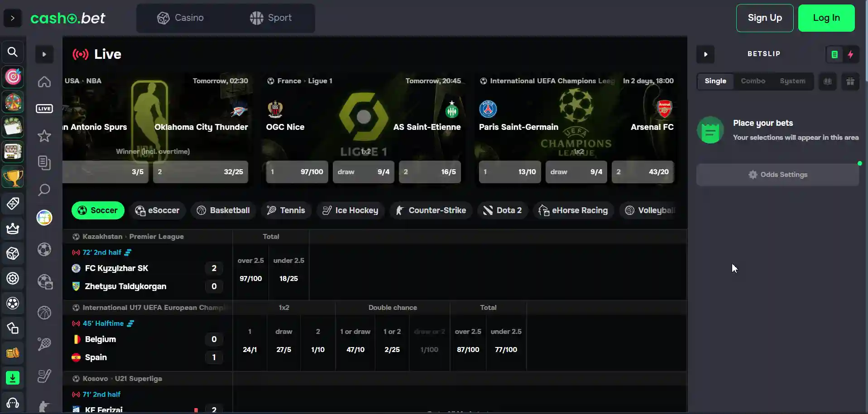Click the ticket tag icon in left sidebar
Screen dimensions: 868x414
pos(13,203)
